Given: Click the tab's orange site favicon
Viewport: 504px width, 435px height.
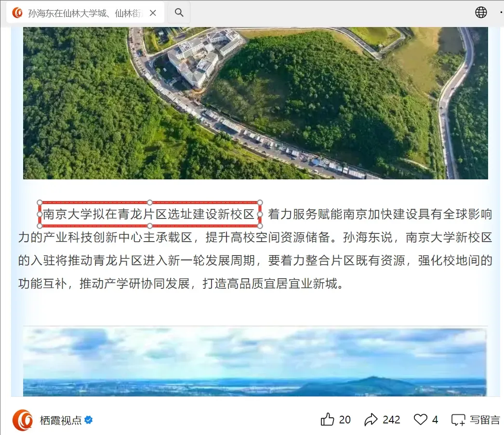Looking at the screenshot, I should point(17,13).
